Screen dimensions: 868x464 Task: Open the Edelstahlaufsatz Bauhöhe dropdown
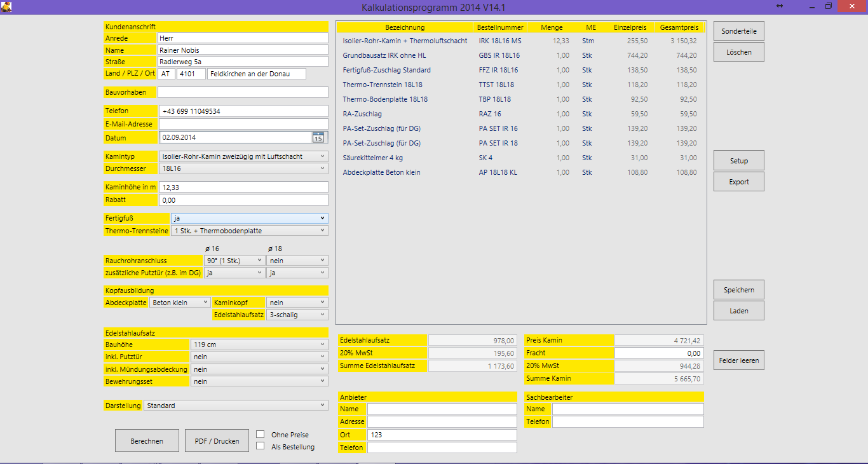[x=259, y=345]
